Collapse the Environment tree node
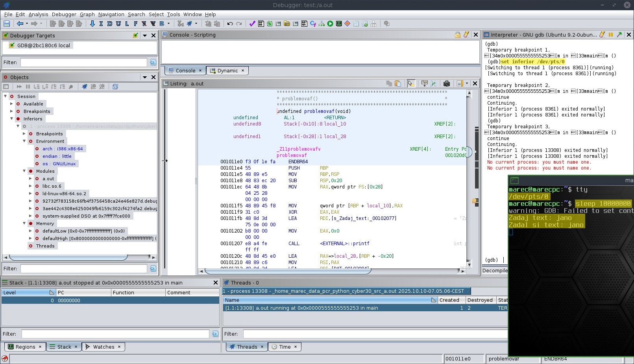634x364 pixels. (x=24, y=141)
